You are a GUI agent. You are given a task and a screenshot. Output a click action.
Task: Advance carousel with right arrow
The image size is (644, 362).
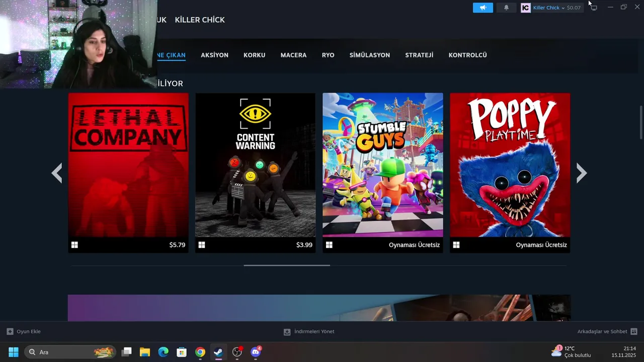[582, 173]
